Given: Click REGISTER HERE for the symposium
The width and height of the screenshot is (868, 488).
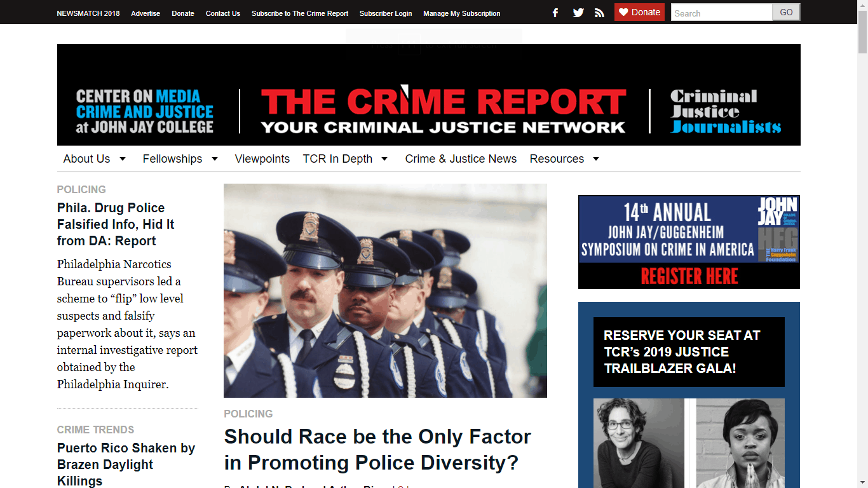Looking at the screenshot, I should point(689,276).
